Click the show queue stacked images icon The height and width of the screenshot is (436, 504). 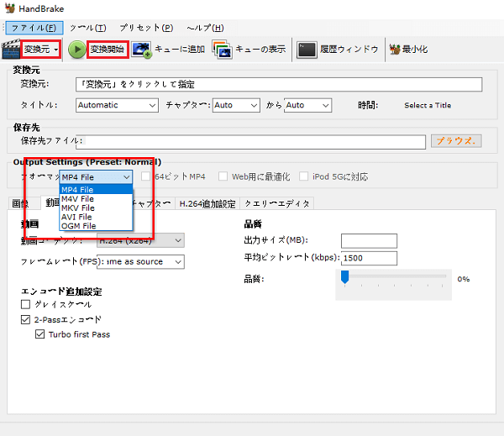[x=222, y=50]
